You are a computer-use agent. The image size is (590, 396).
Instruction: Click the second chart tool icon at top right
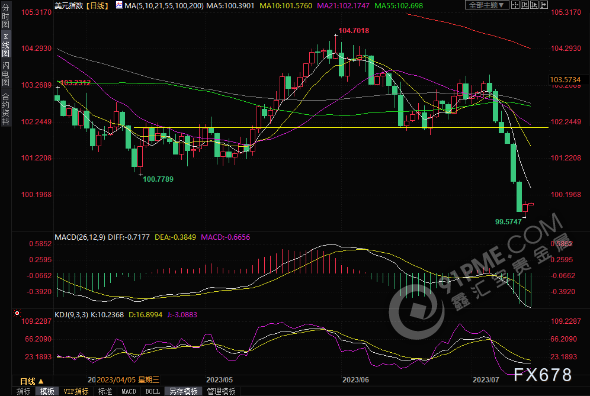click(x=525, y=5)
